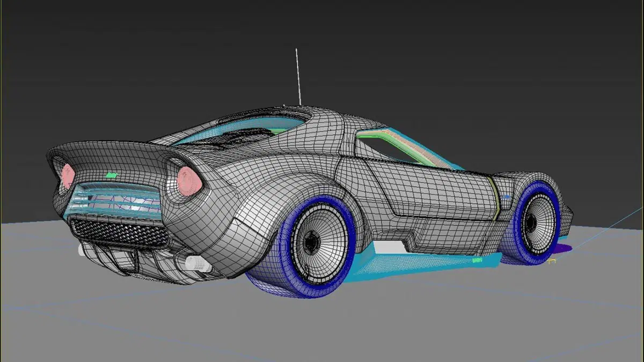Select the left pink tail light

pos(68,175)
